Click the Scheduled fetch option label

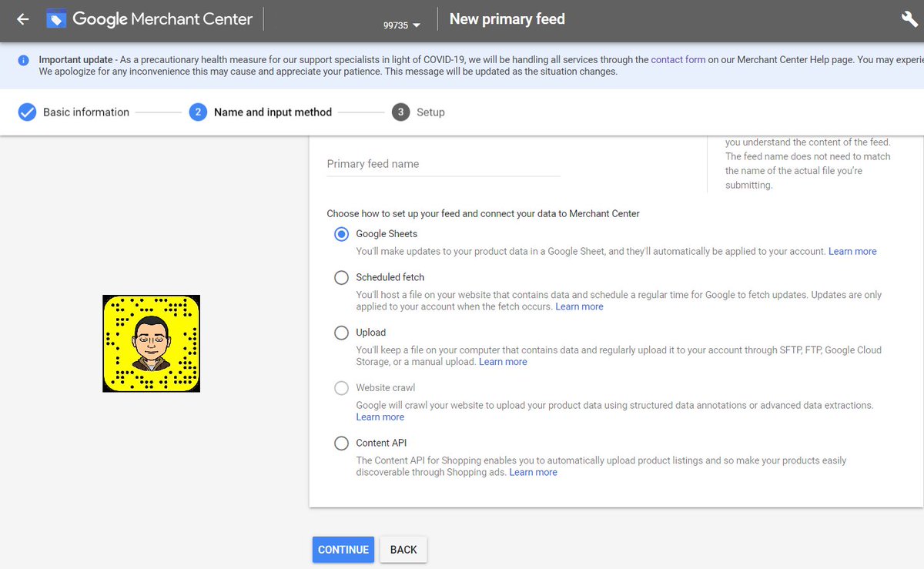click(x=390, y=277)
